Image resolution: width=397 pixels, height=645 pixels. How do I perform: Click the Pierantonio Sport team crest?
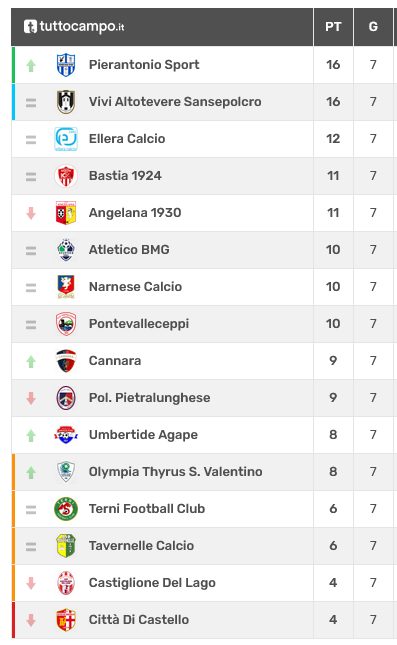[66, 65]
